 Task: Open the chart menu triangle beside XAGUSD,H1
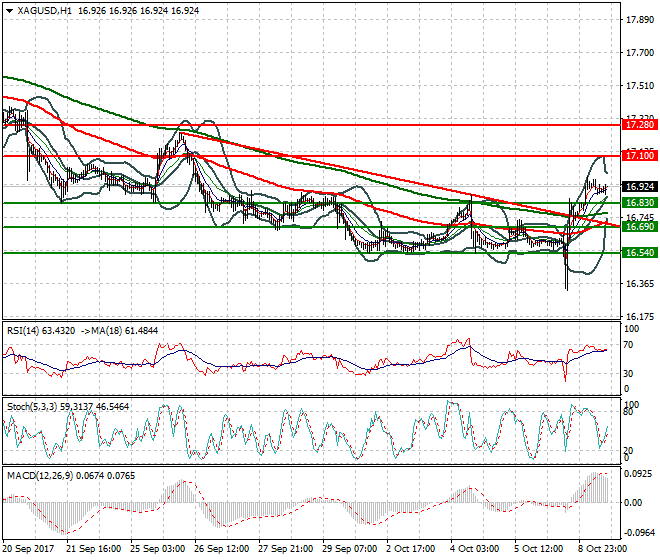pos(9,11)
